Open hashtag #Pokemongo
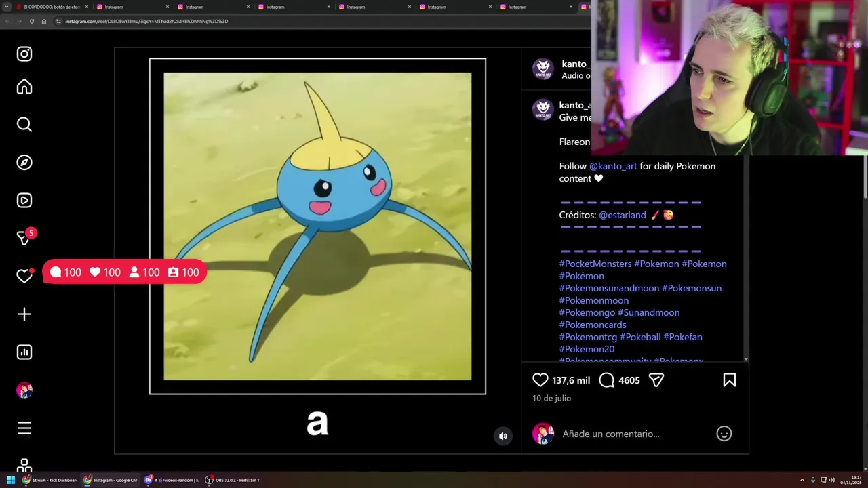 coord(587,312)
